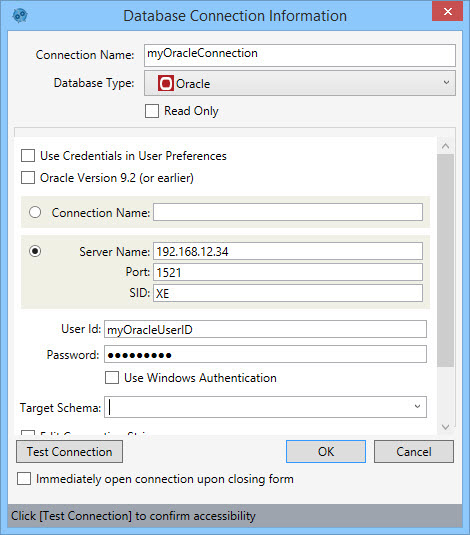Confirm with the OK button
The image size is (470, 535).
(x=326, y=451)
